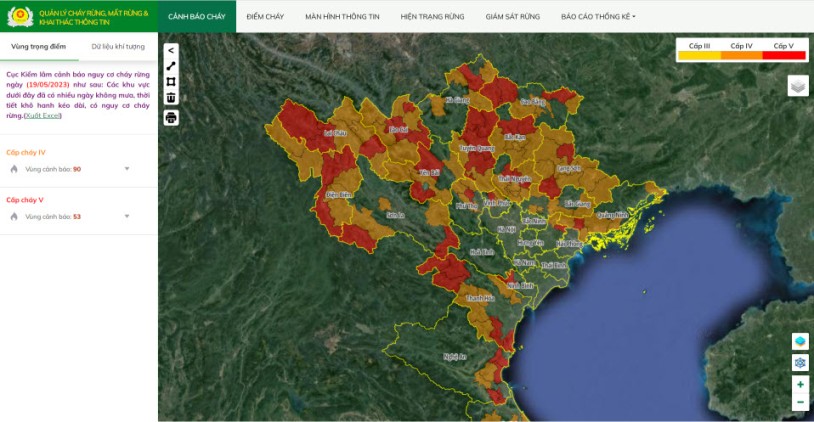
Task: Click the Cấp III yellow legend swatch
Action: point(699,55)
